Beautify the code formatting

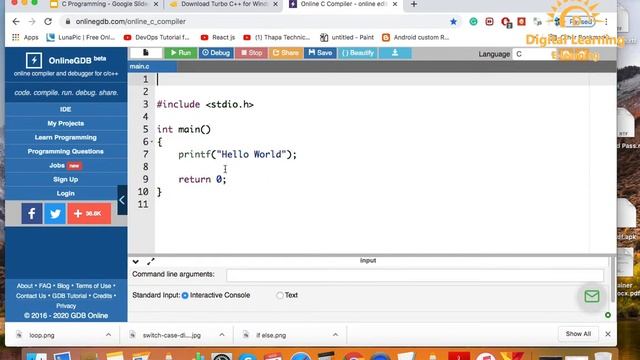358,53
